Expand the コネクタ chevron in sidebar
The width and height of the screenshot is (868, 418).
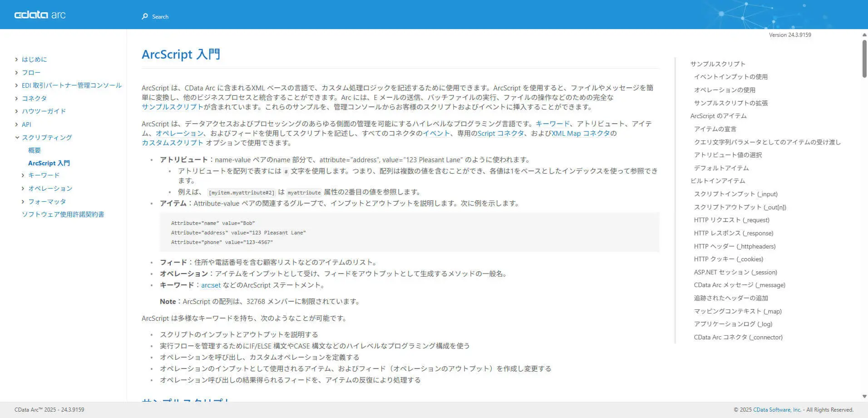(x=17, y=99)
